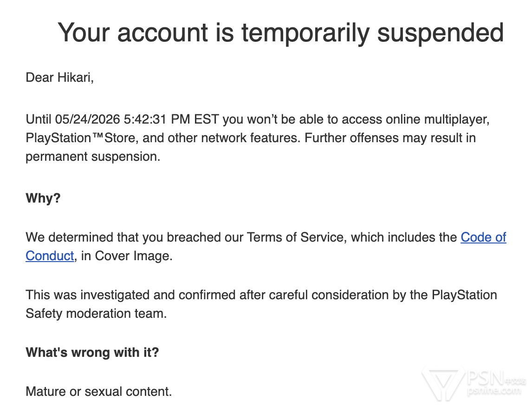This screenshot has height=407, width=532.
Task: Click the 'Terms of Service' phrase
Action: click(295, 237)
